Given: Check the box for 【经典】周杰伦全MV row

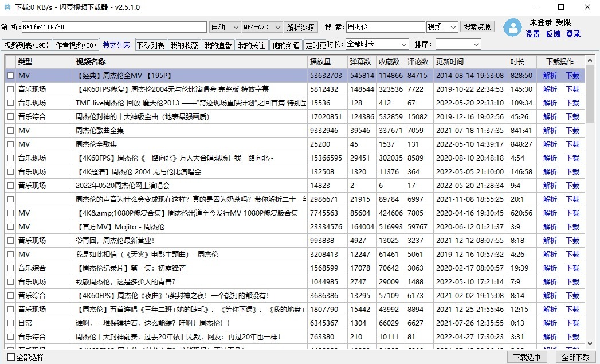Looking at the screenshot, I should tap(10, 76).
